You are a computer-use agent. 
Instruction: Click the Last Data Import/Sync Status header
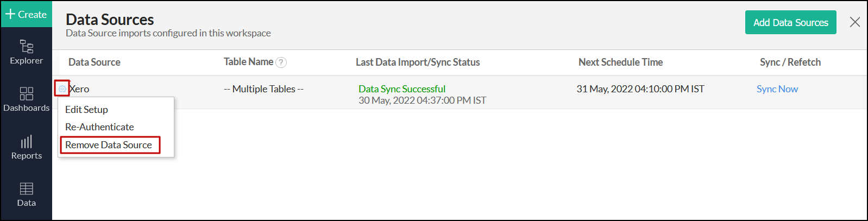click(x=418, y=62)
